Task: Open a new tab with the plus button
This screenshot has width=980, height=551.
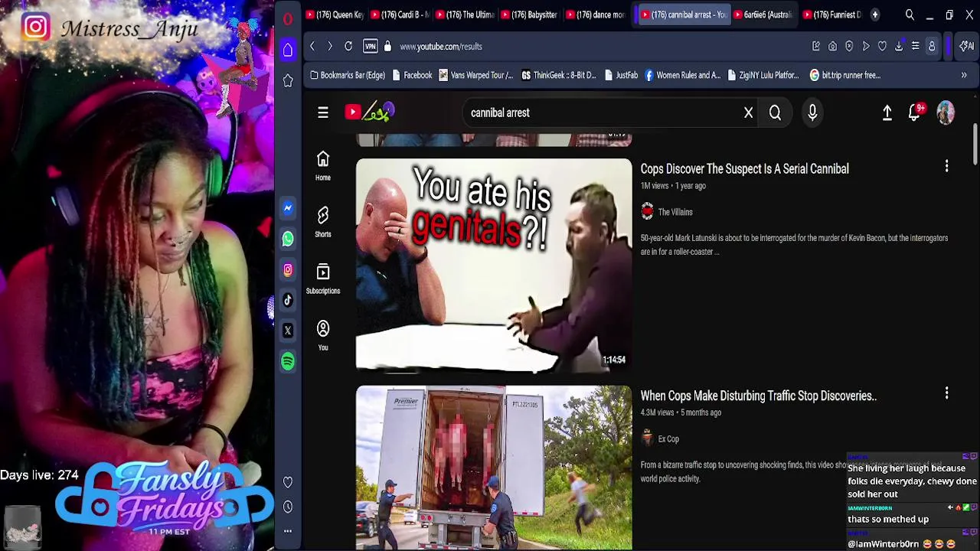Action: click(x=875, y=15)
